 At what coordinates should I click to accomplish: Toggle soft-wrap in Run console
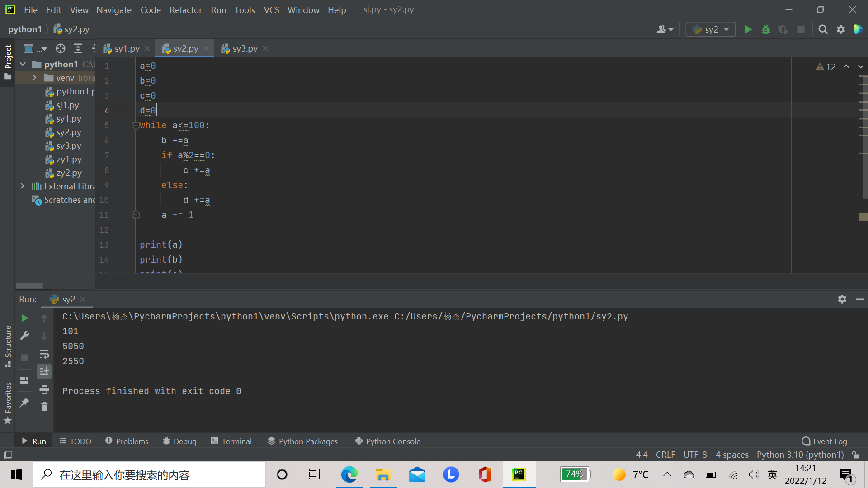point(44,354)
